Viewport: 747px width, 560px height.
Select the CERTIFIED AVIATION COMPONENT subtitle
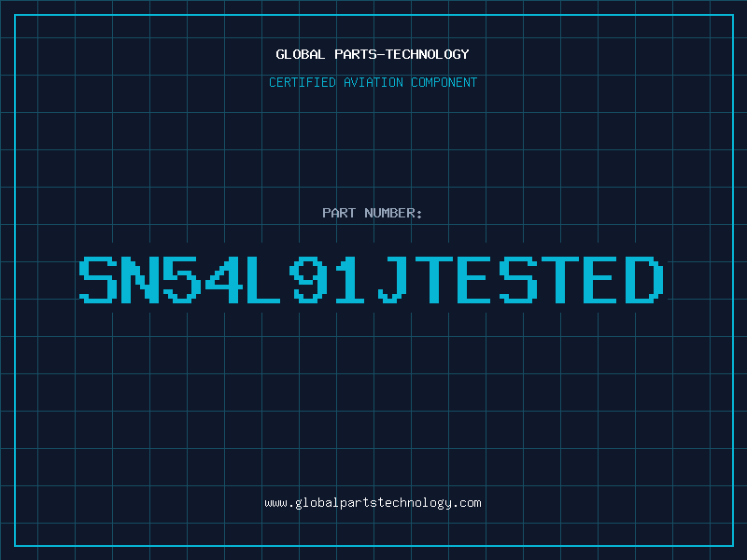373,82
